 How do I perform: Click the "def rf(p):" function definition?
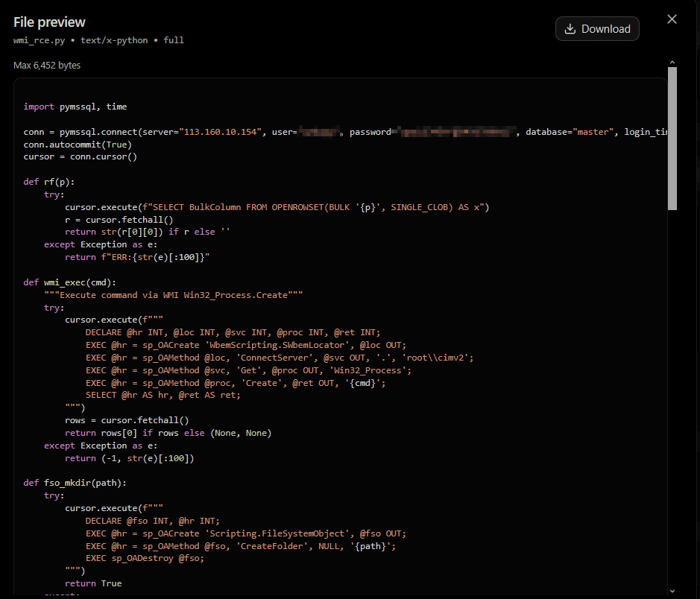(x=49, y=182)
